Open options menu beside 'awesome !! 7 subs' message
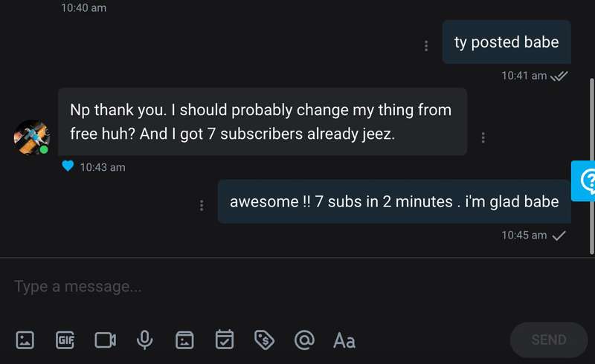 pos(202,206)
